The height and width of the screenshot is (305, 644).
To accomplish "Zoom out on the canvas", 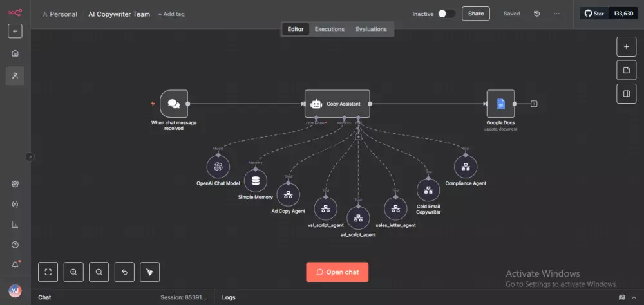I will click(x=99, y=272).
